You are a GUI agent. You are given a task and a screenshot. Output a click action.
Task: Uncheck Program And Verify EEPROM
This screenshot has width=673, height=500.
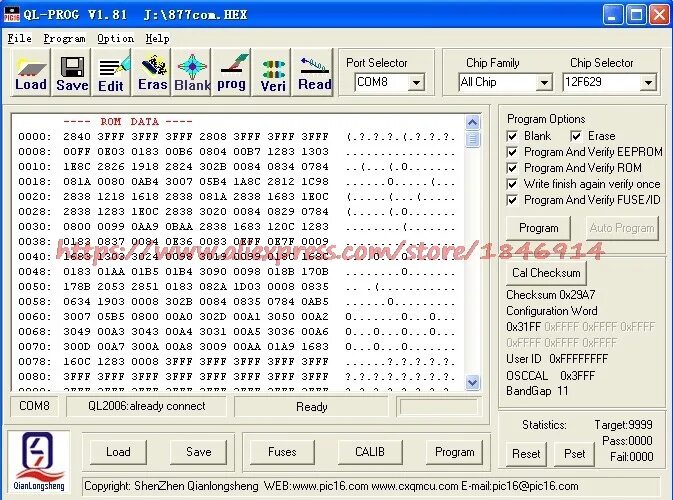(x=512, y=152)
